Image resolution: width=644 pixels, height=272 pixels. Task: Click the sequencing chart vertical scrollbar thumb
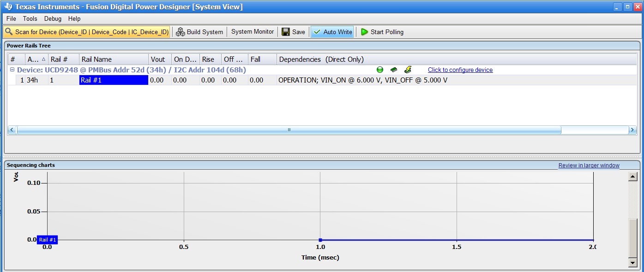click(633, 238)
